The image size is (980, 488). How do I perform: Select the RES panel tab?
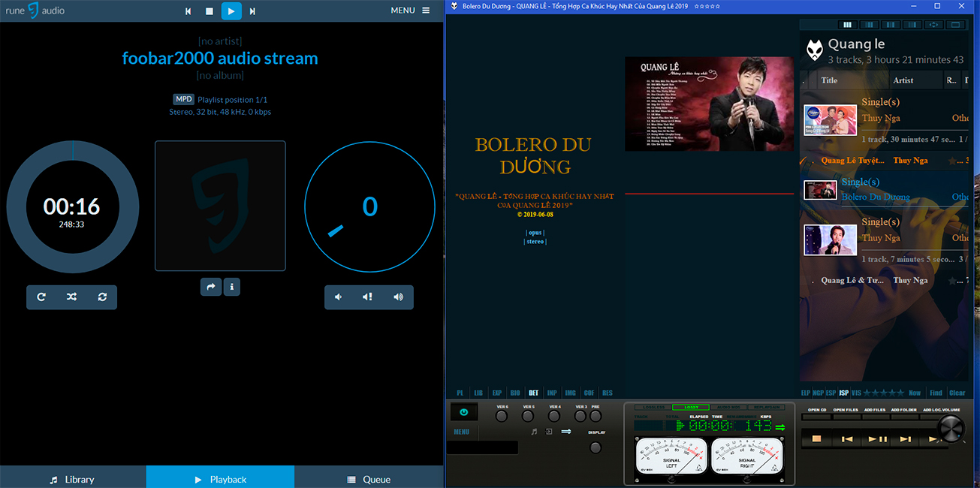point(608,393)
